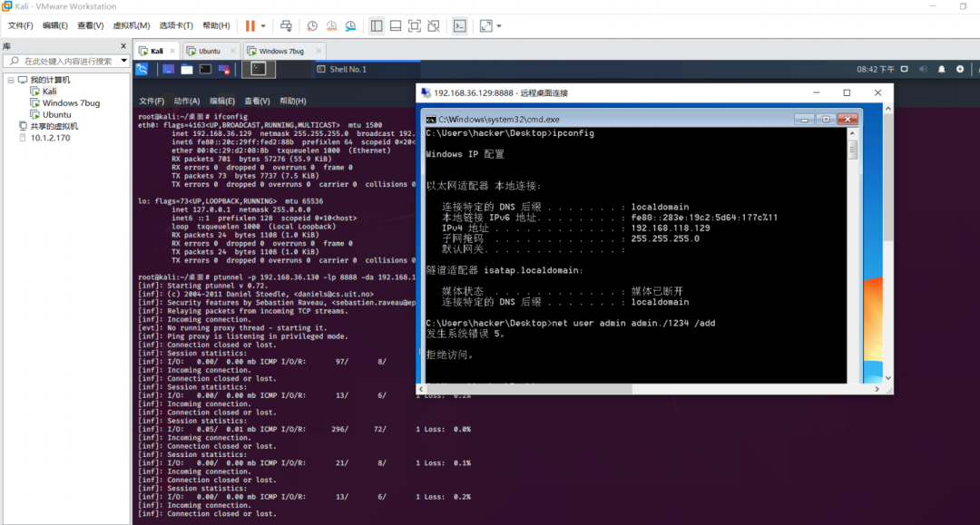Enter full screen mode icon

[x=415, y=25]
